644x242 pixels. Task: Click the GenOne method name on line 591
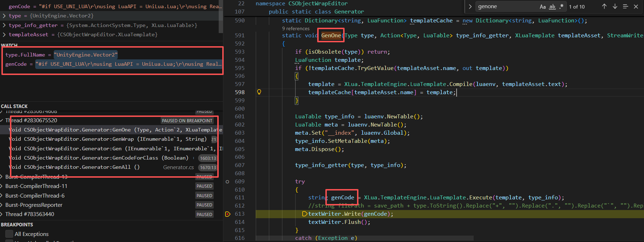pyautogui.click(x=331, y=36)
